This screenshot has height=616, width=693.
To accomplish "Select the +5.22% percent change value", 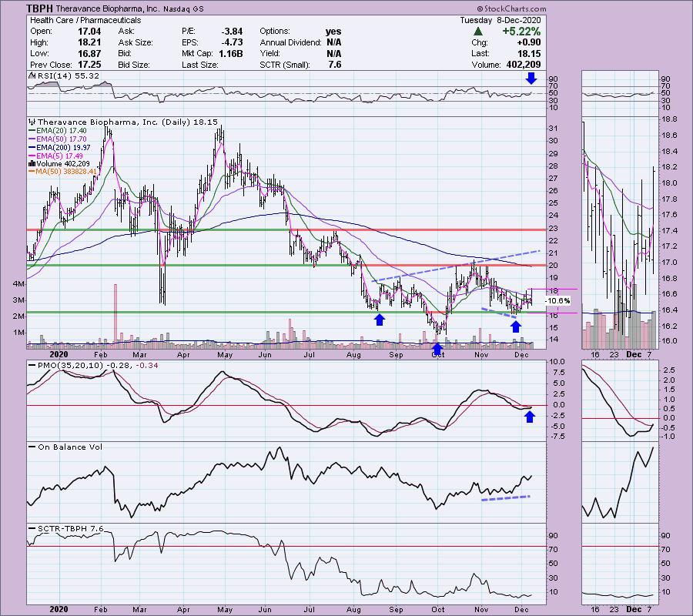I will click(x=521, y=32).
